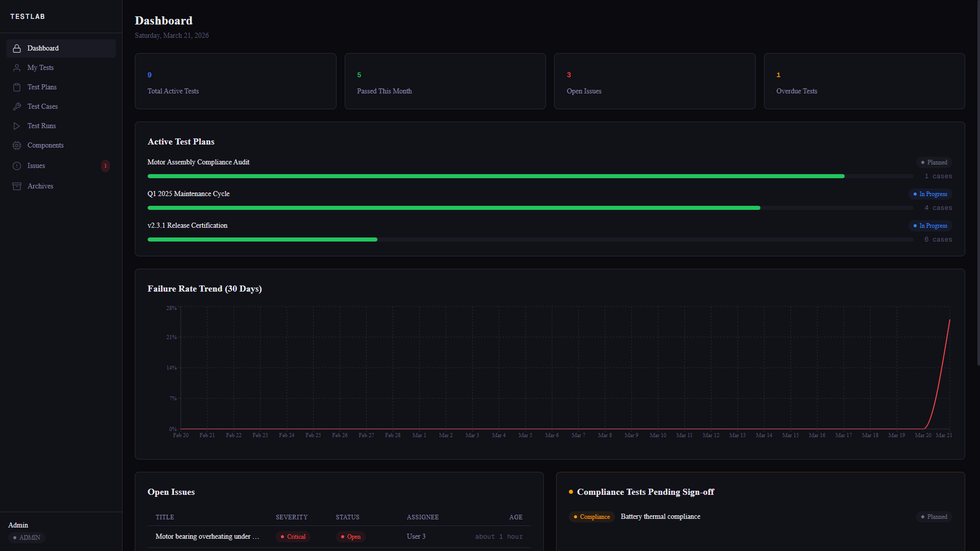Click the Issues notification badge showing 1
The image size is (980, 551).
[105, 165]
